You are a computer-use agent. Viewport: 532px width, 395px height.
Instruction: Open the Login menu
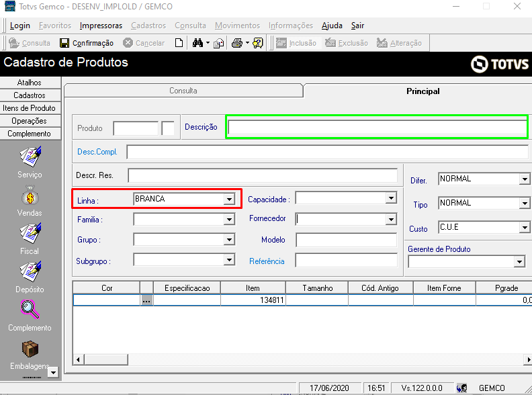tap(19, 26)
